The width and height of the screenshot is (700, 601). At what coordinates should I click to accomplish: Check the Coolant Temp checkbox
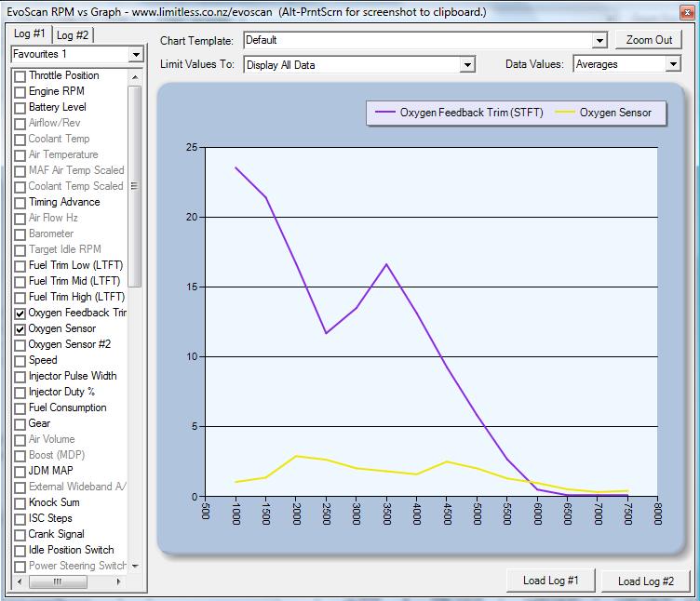[x=20, y=140]
